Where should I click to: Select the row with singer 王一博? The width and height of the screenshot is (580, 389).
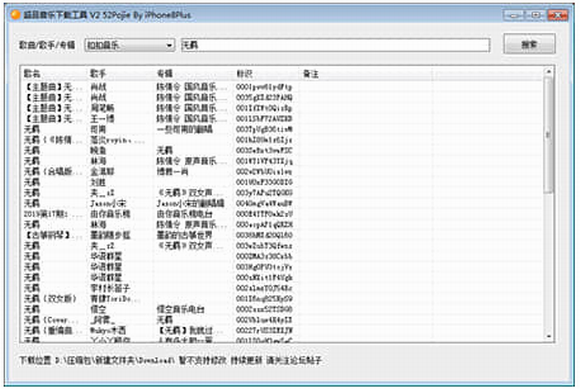click(283, 119)
